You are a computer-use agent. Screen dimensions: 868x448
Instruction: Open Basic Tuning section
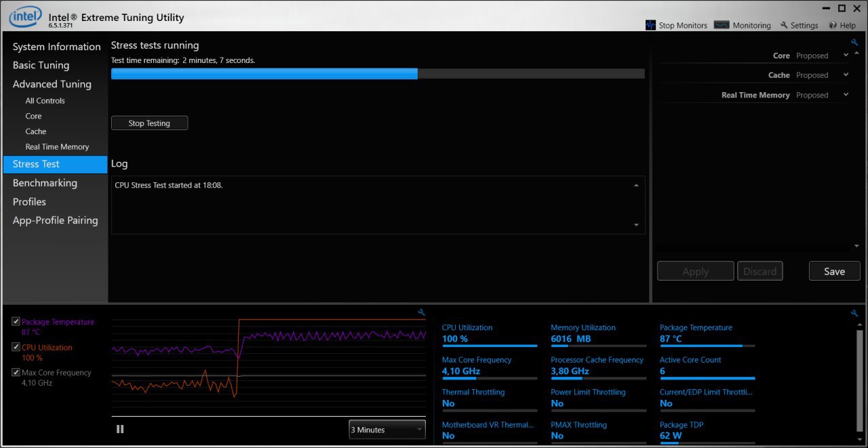point(41,65)
